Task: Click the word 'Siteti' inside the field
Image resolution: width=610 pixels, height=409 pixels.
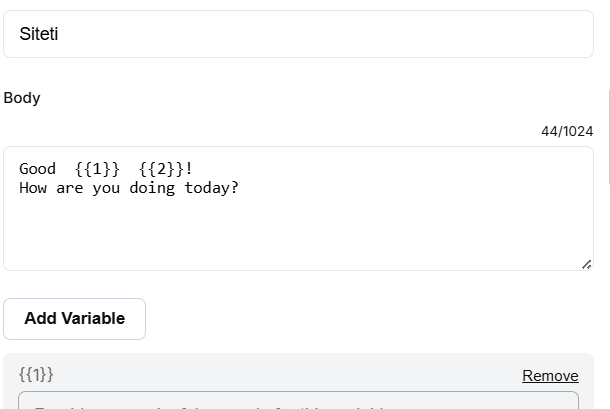Action: pos(39,34)
